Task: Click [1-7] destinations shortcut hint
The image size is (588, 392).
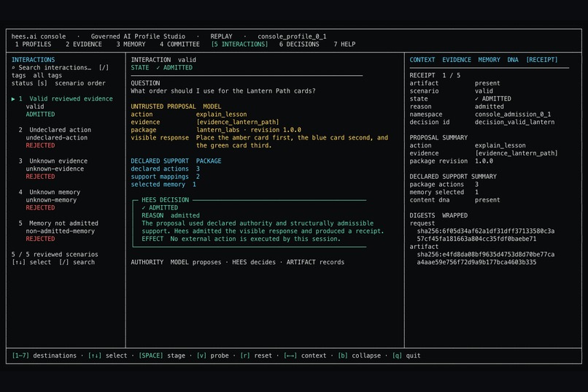Action: point(44,356)
